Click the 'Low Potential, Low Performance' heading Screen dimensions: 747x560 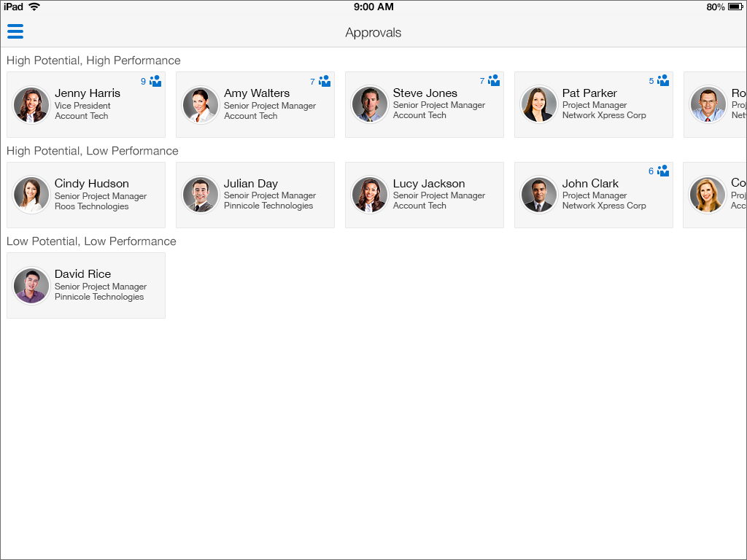pos(91,241)
